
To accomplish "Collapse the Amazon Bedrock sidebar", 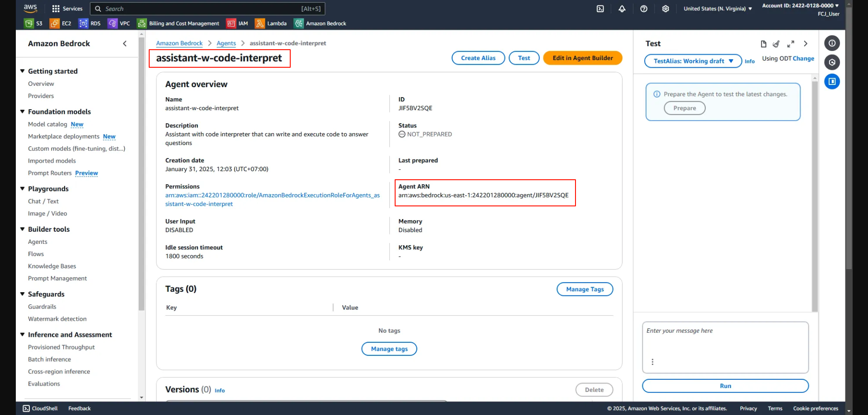I will 125,44.
